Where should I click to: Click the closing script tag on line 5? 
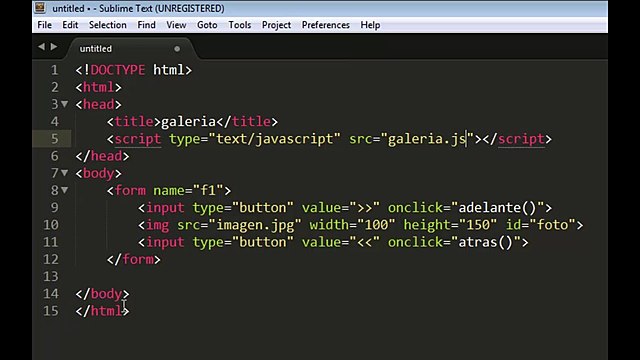(x=517, y=139)
